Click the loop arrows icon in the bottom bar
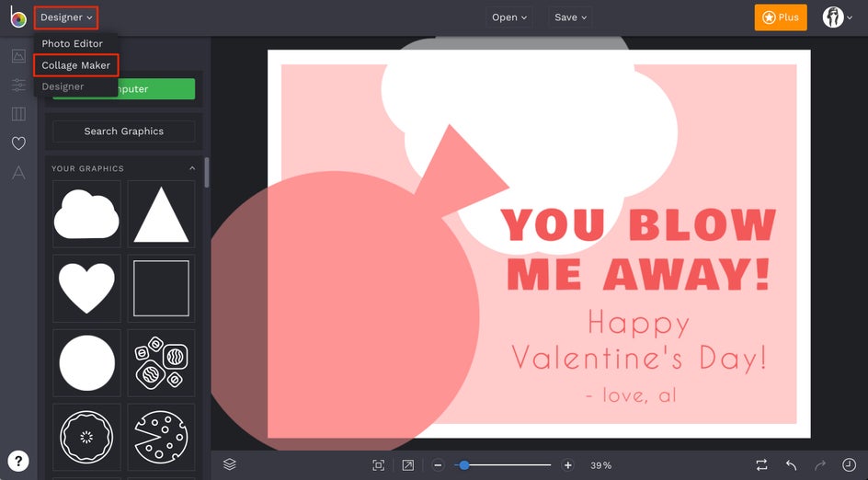Image resolution: width=868 pixels, height=480 pixels. [761, 465]
